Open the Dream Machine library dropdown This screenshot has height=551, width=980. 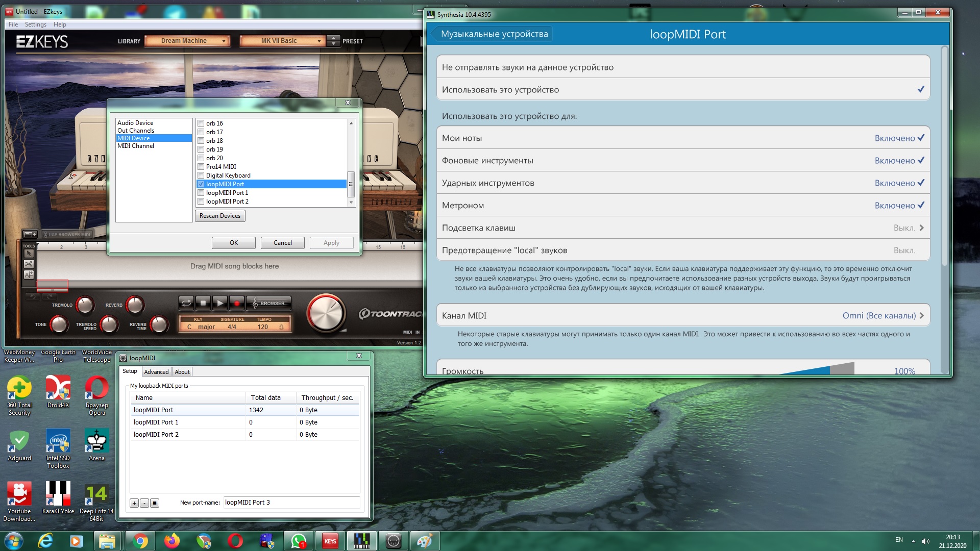click(187, 41)
